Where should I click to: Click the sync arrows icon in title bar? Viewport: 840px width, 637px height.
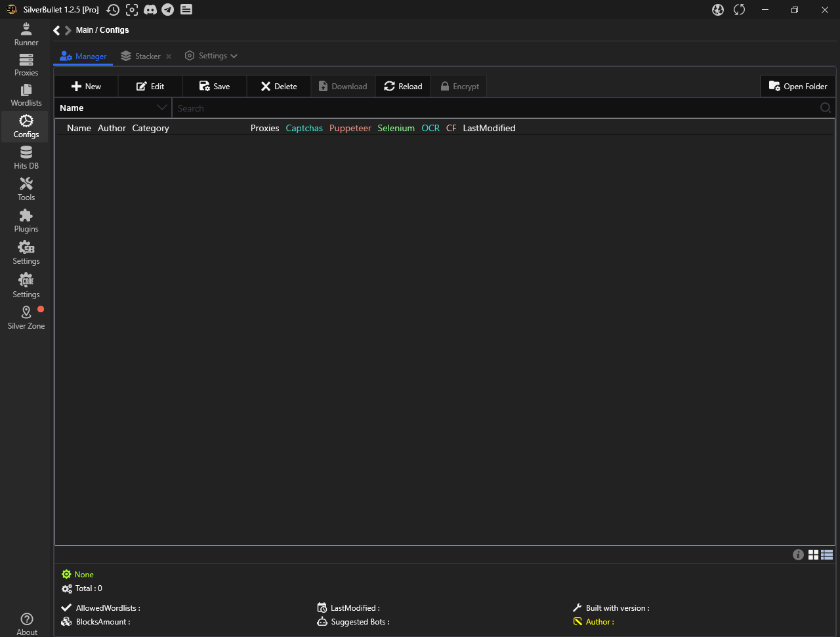(x=740, y=9)
